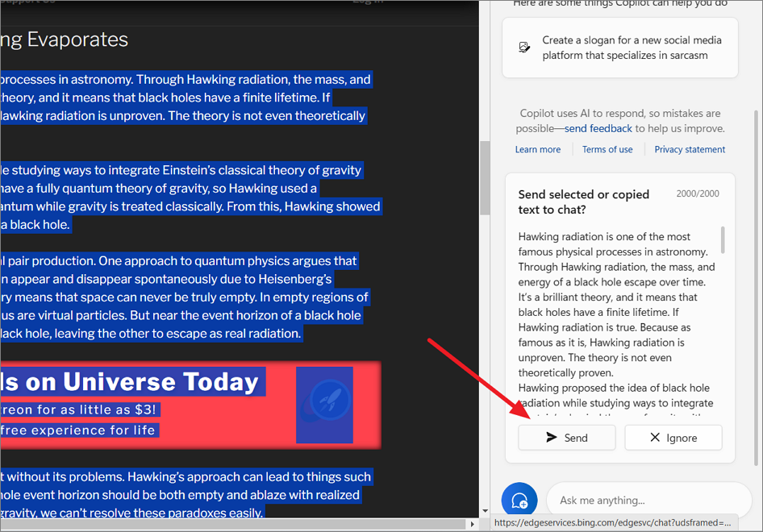Send the selected Hawking radiation text to chat

pos(566,437)
